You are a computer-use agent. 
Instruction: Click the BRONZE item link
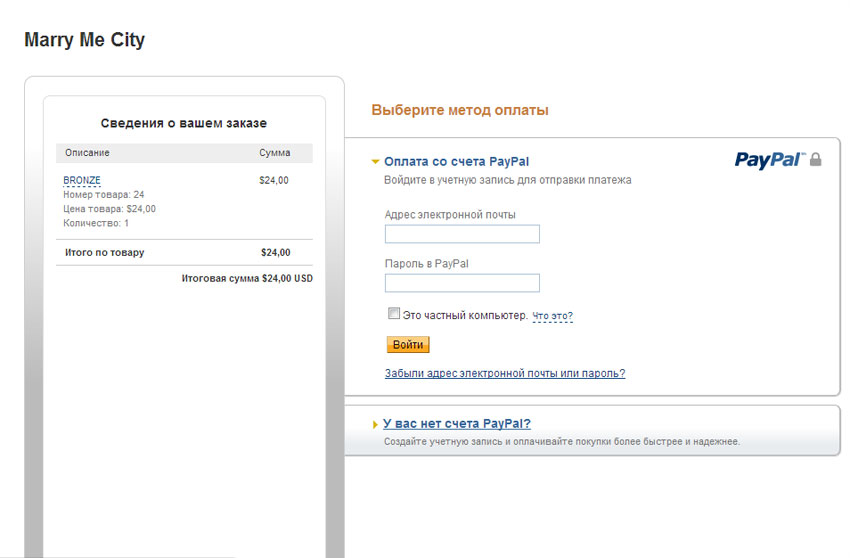coord(82,180)
